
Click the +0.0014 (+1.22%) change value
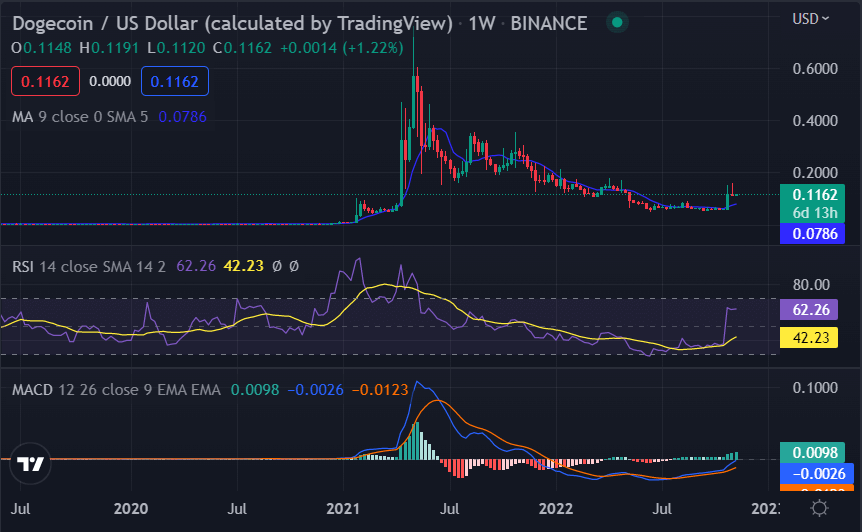pyautogui.click(x=342, y=48)
